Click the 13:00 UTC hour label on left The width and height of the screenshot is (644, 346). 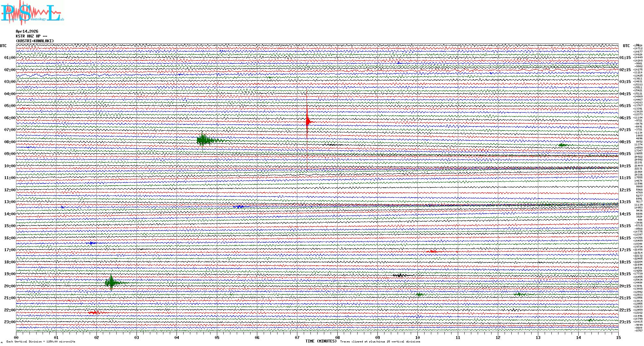(x=10, y=202)
